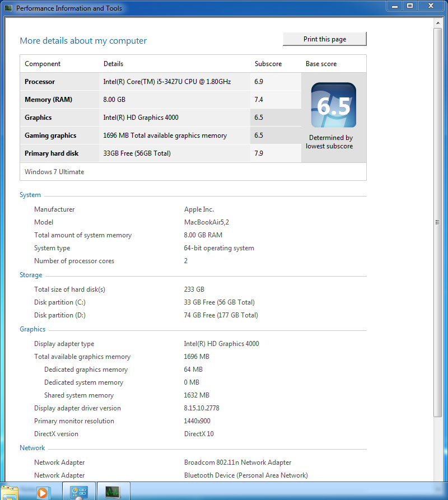The width and height of the screenshot is (448, 500).
Task: Click the 8.00 GB RAM value
Action: click(203, 235)
